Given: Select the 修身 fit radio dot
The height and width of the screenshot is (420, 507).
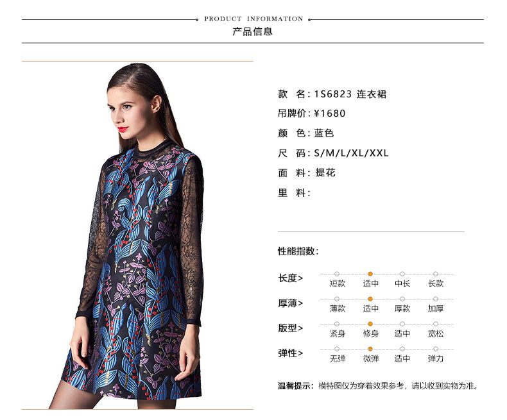Looking at the screenshot, I should [x=370, y=324].
